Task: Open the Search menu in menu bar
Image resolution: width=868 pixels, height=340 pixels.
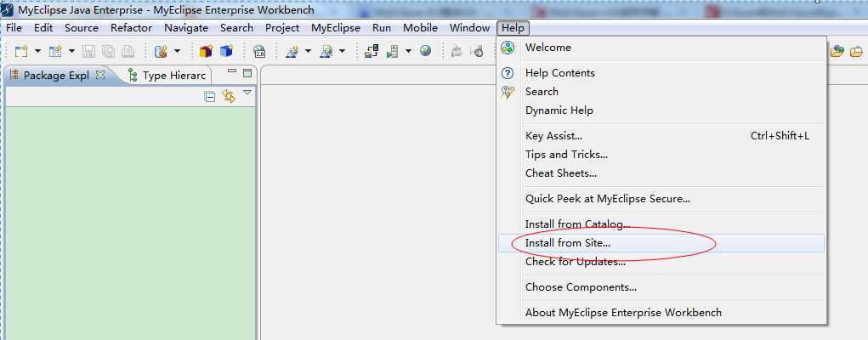Action: click(x=236, y=28)
